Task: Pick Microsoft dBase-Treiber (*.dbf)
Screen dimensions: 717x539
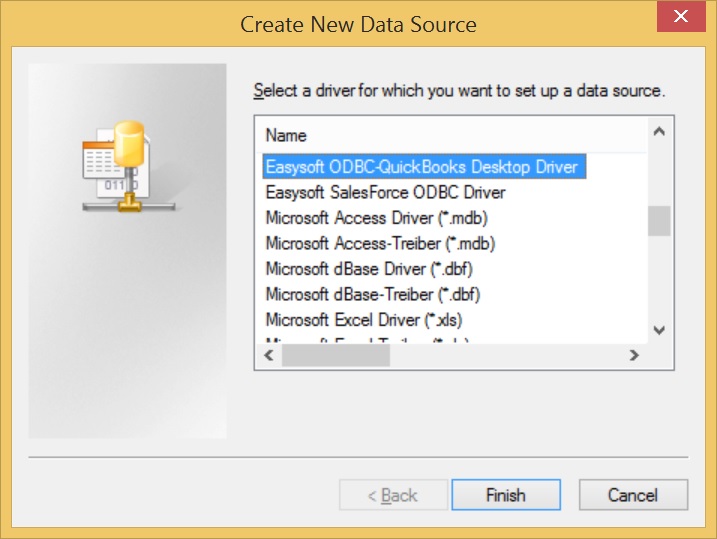Action: click(x=373, y=295)
